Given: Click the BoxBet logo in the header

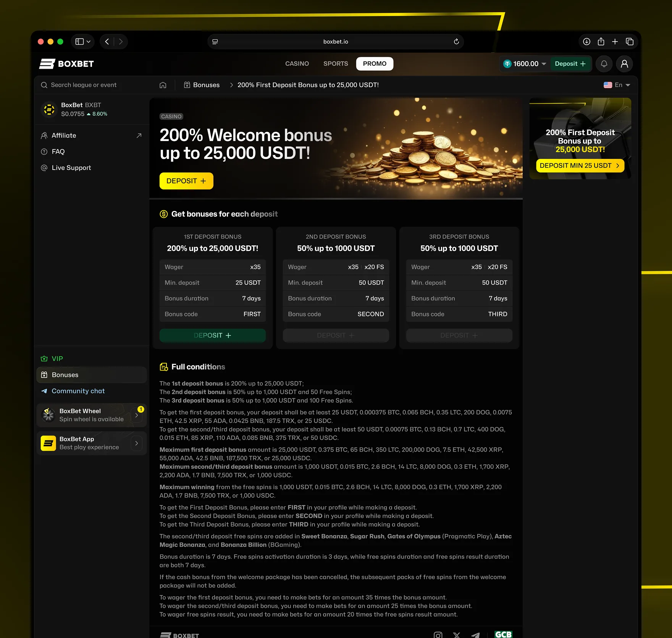Looking at the screenshot, I should (66, 64).
